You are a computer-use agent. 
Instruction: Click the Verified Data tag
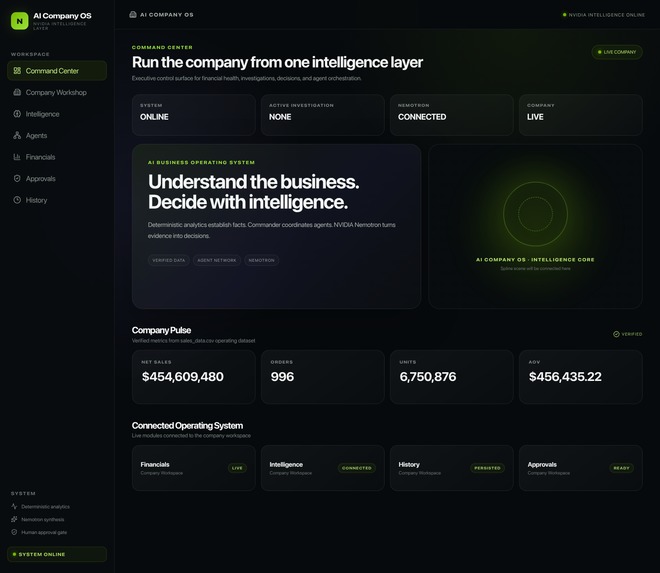tap(169, 260)
